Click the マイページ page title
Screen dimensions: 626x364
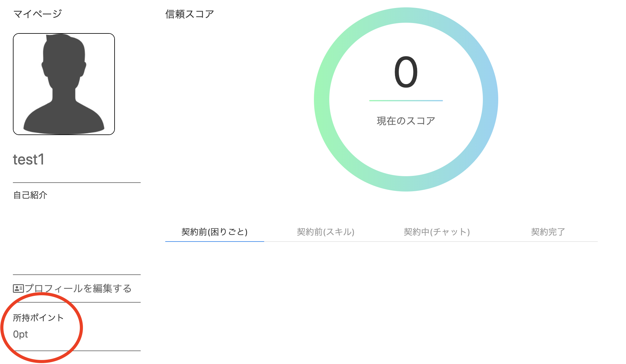38,14
